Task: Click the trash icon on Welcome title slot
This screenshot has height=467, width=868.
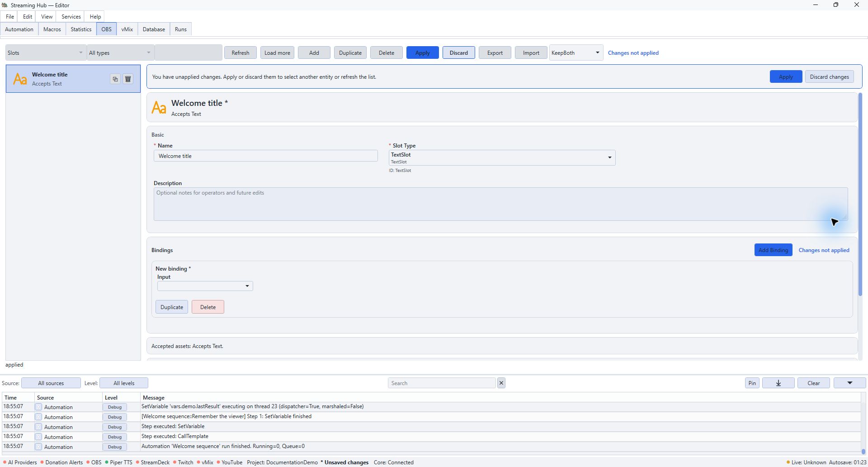Action: (128, 79)
